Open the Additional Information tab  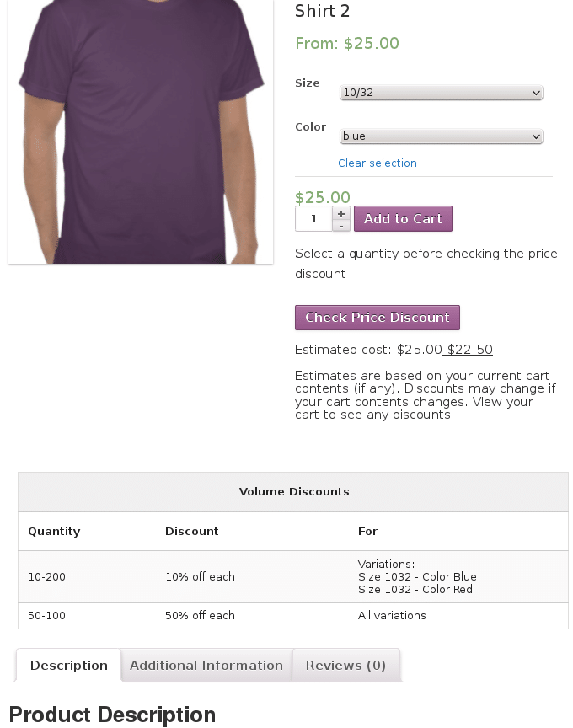coord(206,666)
